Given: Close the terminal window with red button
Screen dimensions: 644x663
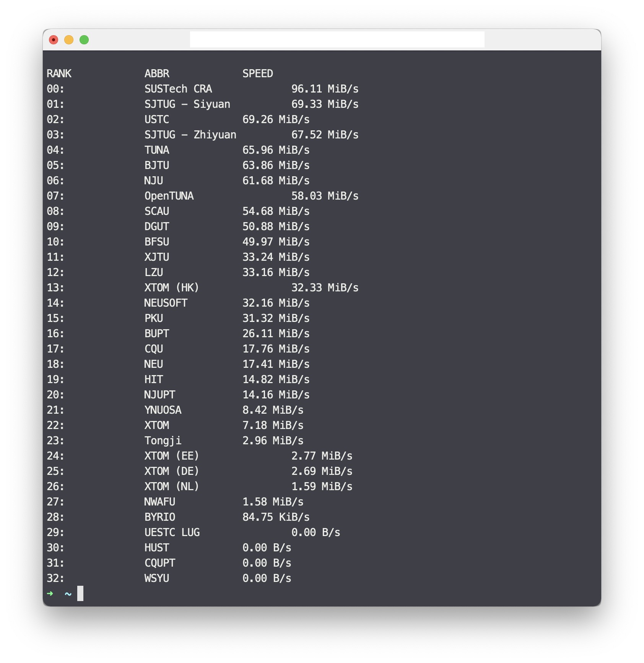Looking at the screenshot, I should 54,40.
